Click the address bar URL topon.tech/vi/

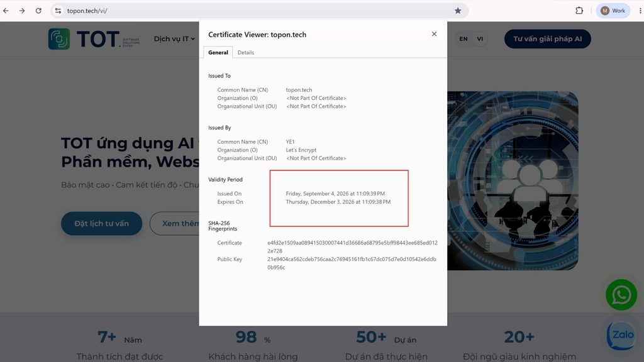pos(87,11)
